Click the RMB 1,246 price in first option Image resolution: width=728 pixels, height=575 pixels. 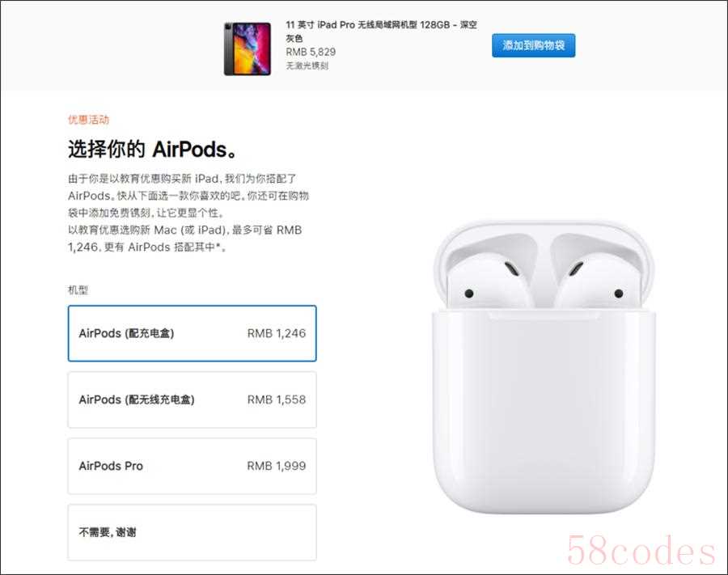click(x=277, y=333)
